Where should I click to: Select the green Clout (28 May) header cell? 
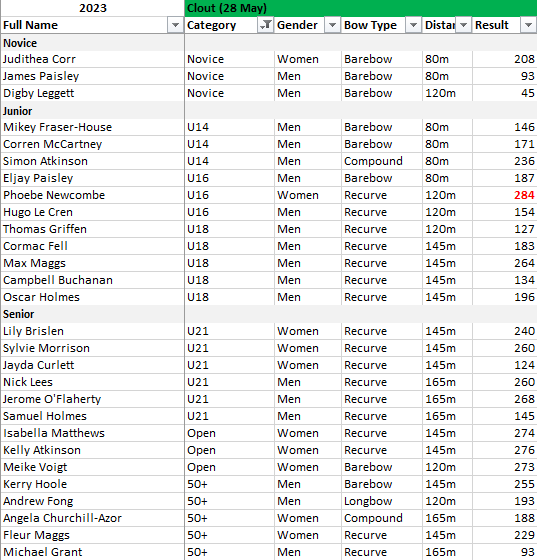pos(361,8)
